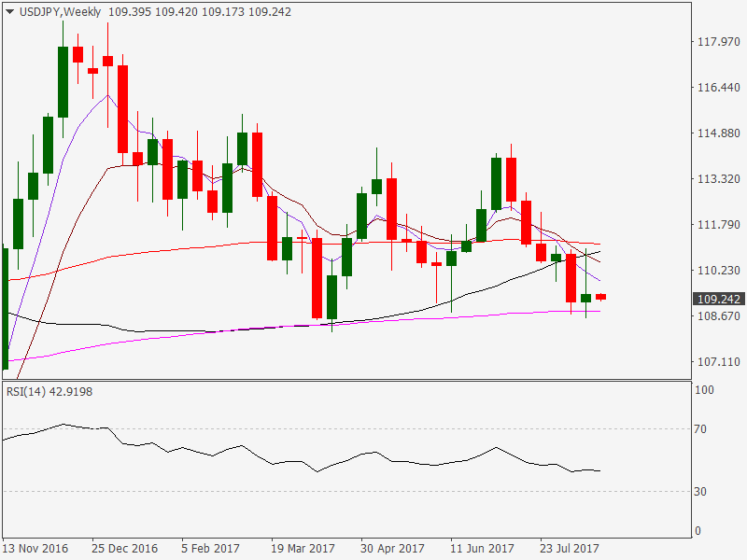Select the OHLC values 109.395 109.420 109.173 109.242
The image size is (747, 560).
click(200, 12)
